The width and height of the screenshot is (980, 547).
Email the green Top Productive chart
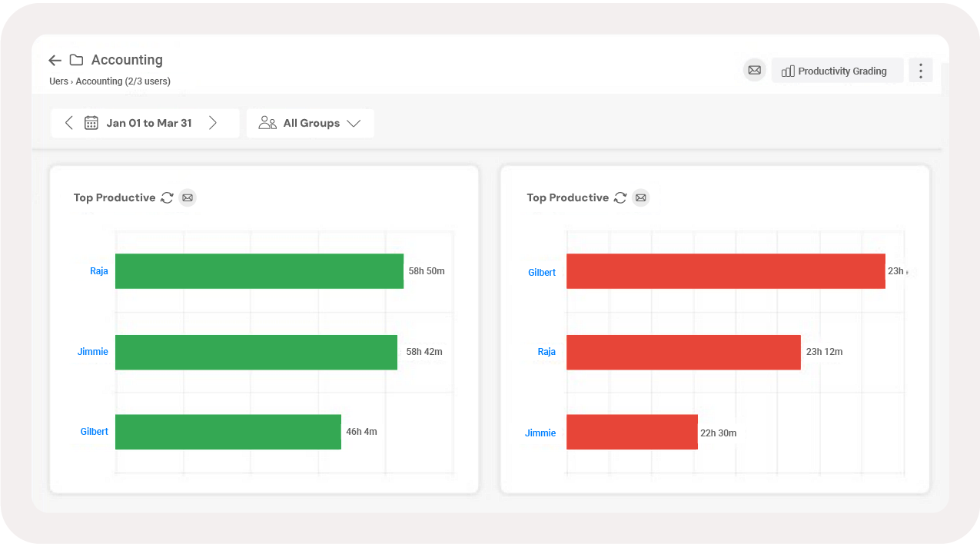(x=188, y=198)
